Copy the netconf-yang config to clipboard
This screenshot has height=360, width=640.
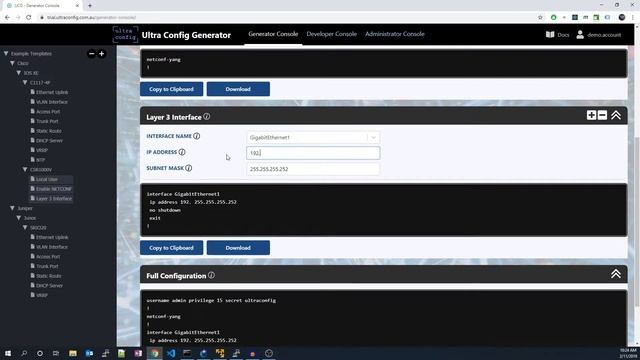(x=171, y=89)
